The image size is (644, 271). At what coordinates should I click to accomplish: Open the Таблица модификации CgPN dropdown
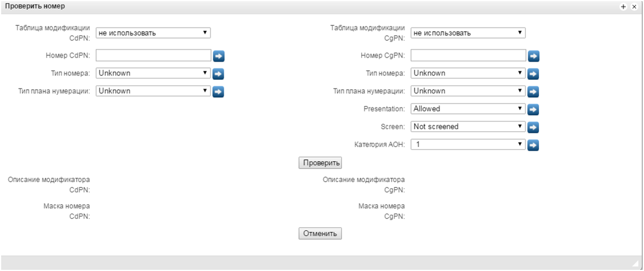468,33
